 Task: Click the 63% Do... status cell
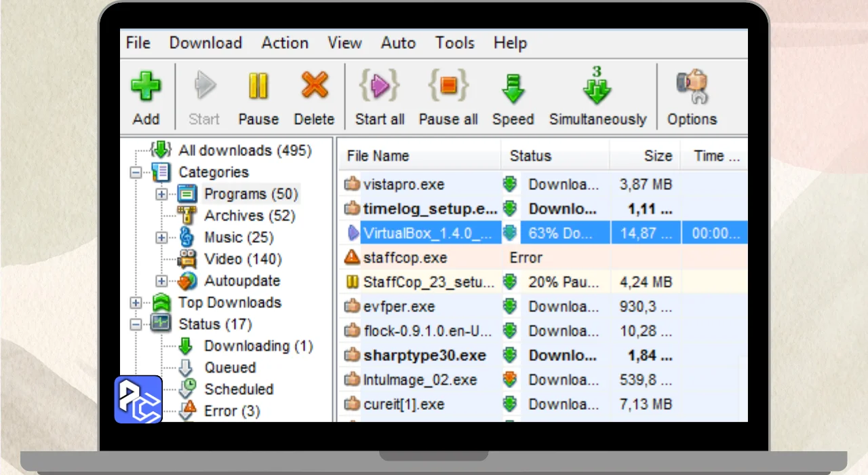[x=564, y=233]
